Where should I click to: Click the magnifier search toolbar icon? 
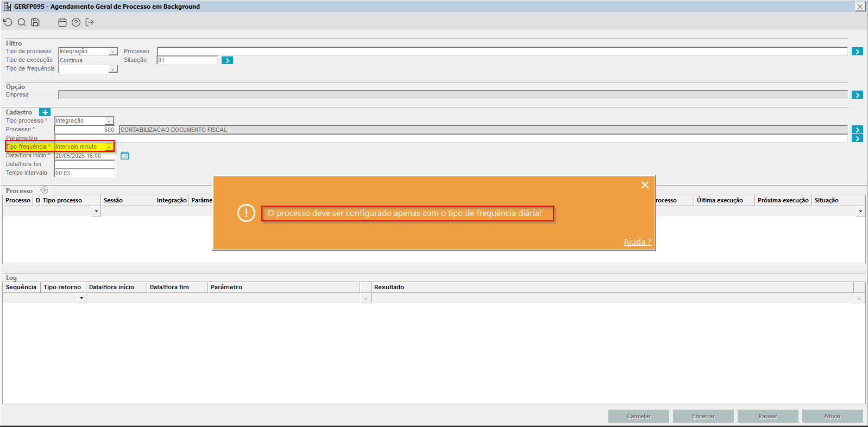[22, 22]
